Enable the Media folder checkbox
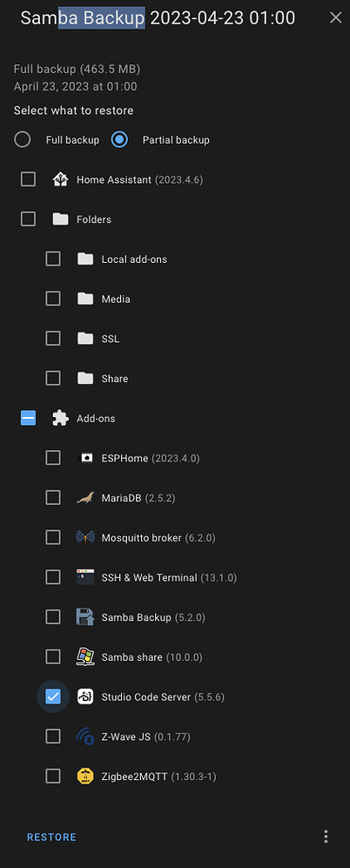 (x=52, y=299)
